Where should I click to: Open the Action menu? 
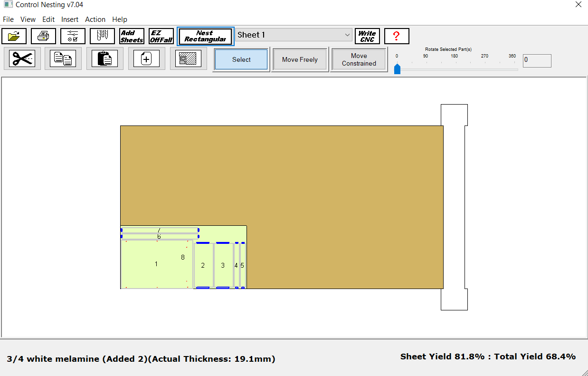[x=95, y=19]
